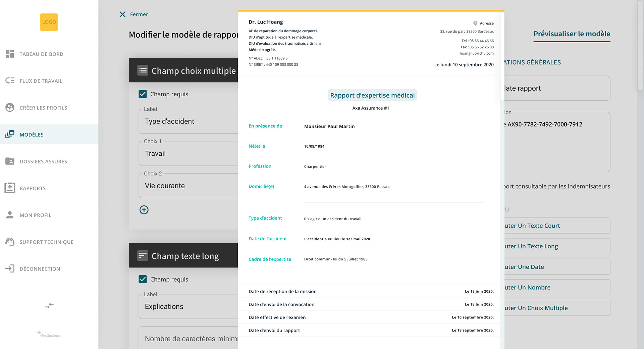Click Déconnection to log out
This screenshot has height=349, width=644.
point(49,269)
